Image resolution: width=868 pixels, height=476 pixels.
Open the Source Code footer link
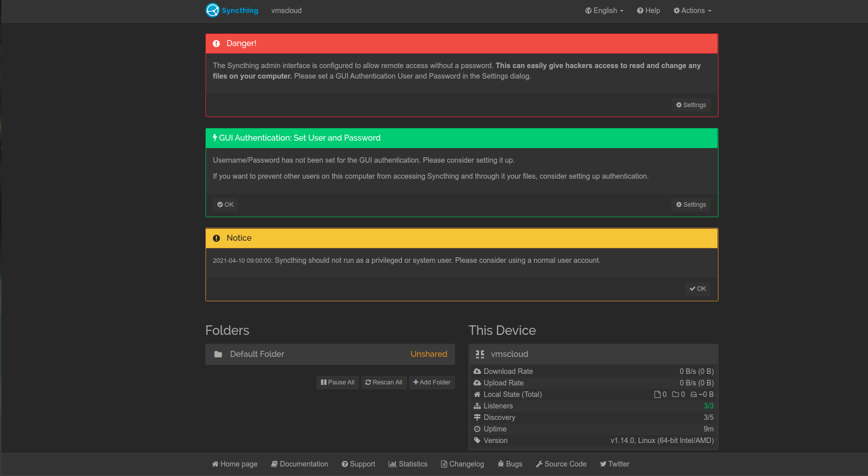coord(561,464)
